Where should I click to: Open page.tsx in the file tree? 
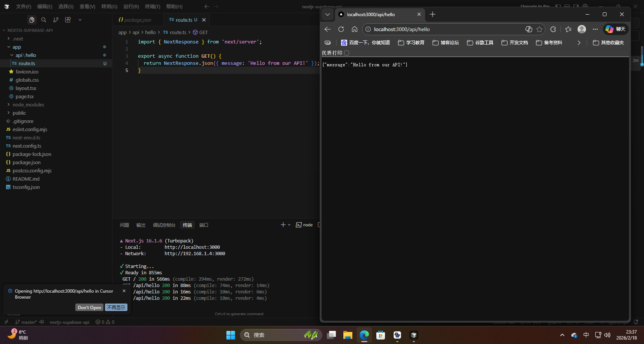pos(24,96)
